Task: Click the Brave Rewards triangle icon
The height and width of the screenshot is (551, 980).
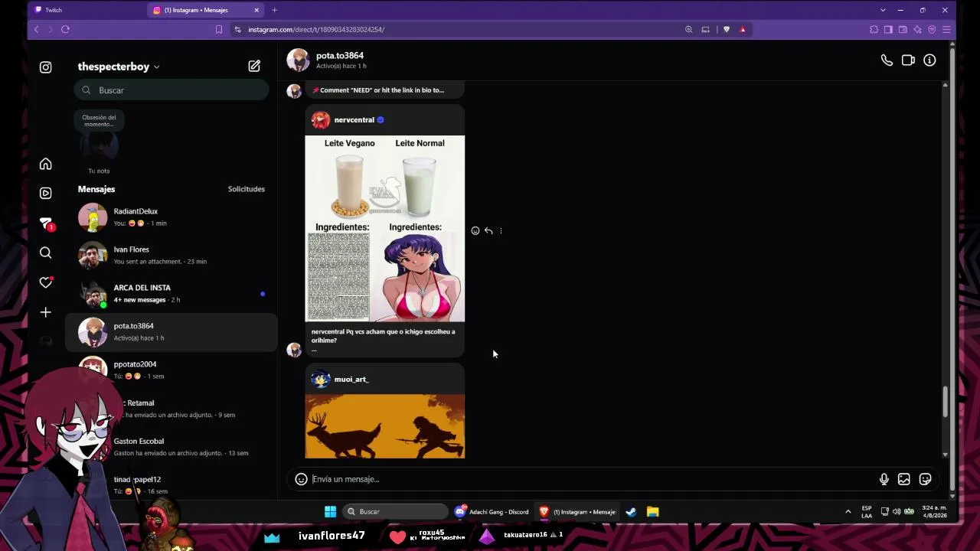Action: (x=743, y=29)
